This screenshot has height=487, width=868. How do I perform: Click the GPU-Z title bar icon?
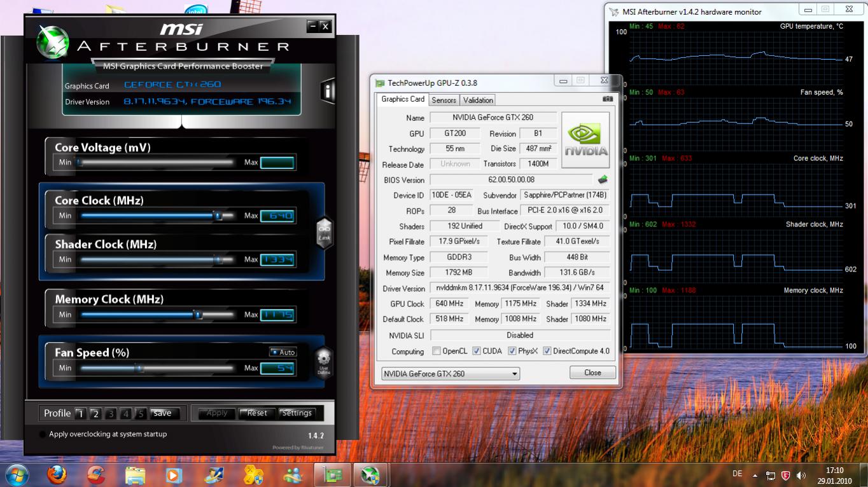pyautogui.click(x=380, y=83)
